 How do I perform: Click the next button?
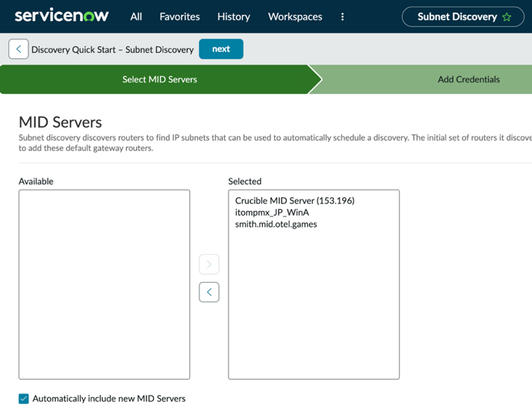tap(221, 49)
